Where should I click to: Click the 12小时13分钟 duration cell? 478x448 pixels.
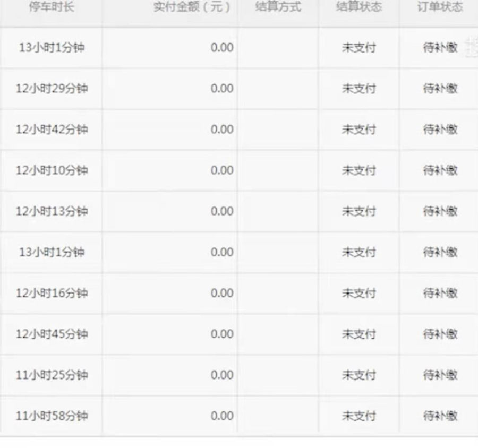(52, 211)
